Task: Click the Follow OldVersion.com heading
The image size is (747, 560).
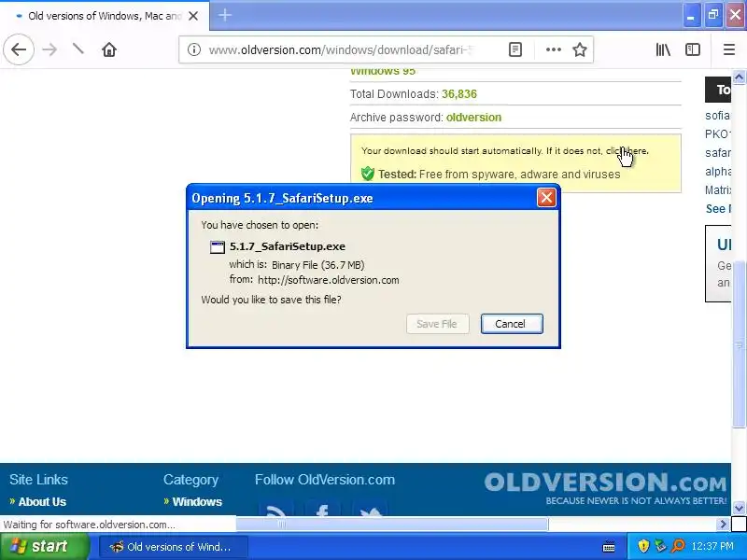Action: (x=325, y=480)
